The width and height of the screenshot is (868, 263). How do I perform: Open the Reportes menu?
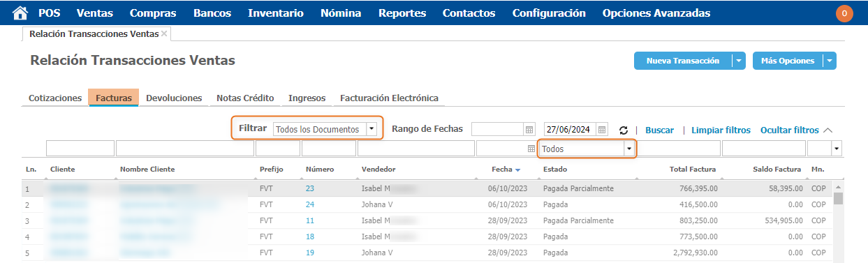tap(402, 13)
